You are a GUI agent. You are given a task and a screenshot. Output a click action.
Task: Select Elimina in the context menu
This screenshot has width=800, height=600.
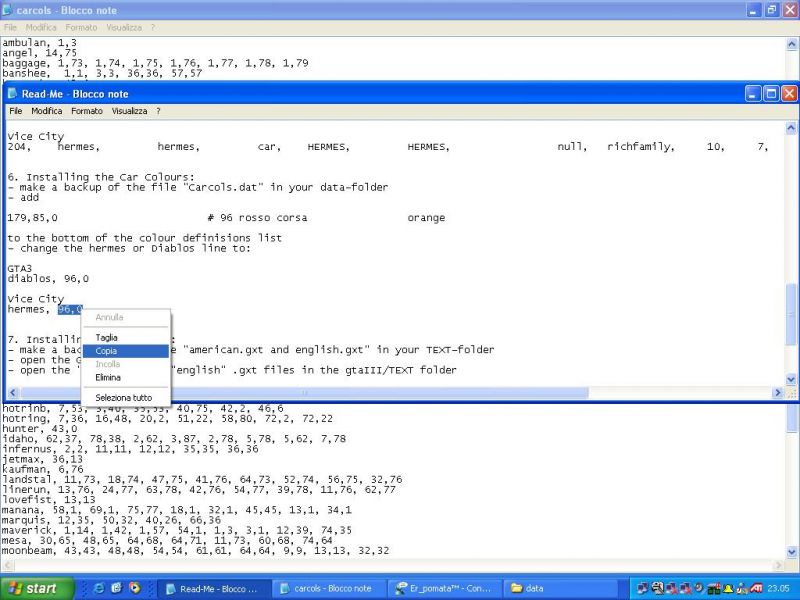point(108,378)
